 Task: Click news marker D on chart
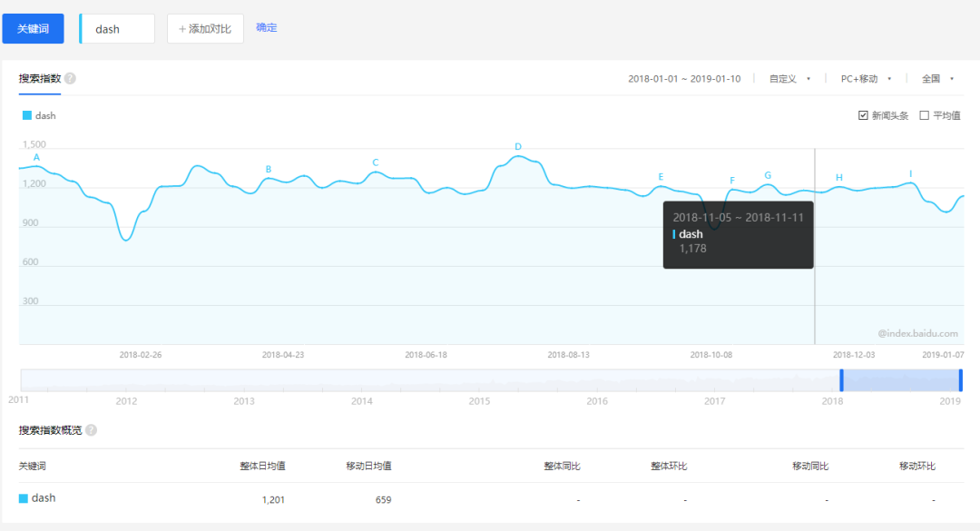[518, 146]
